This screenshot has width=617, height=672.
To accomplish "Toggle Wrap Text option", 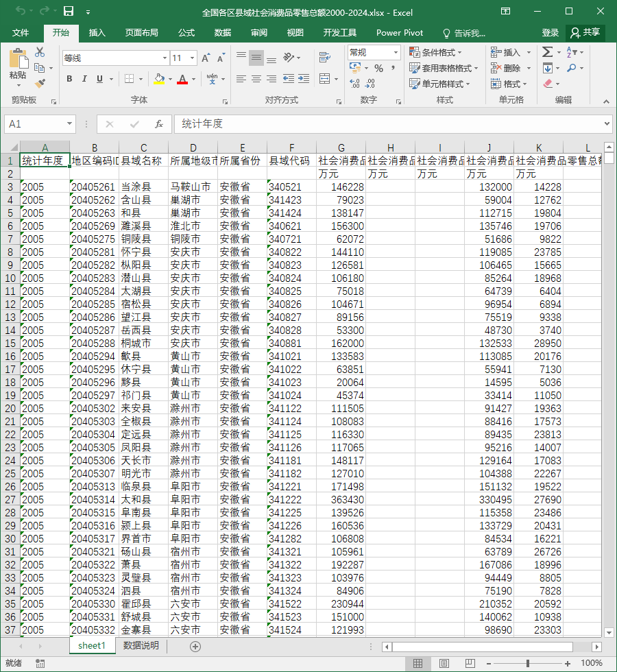I will [325, 57].
